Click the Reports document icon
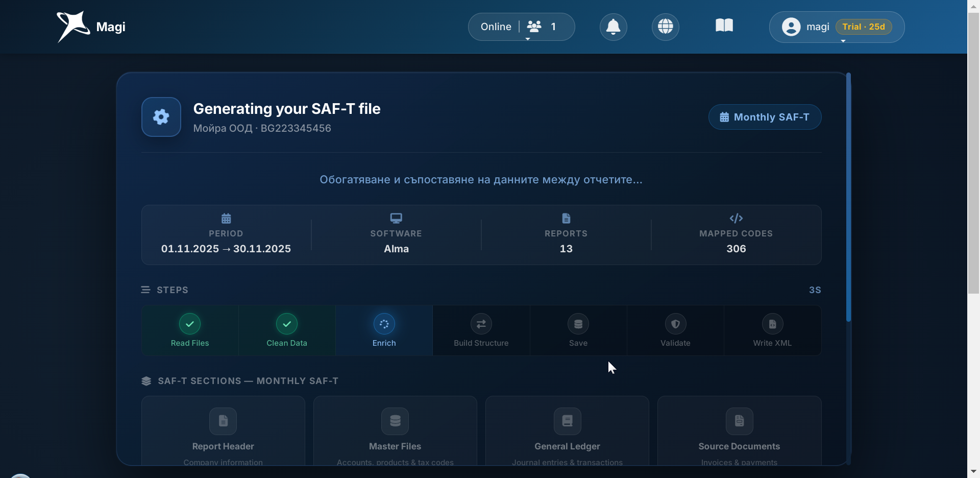This screenshot has height=478, width=980. 566,219
